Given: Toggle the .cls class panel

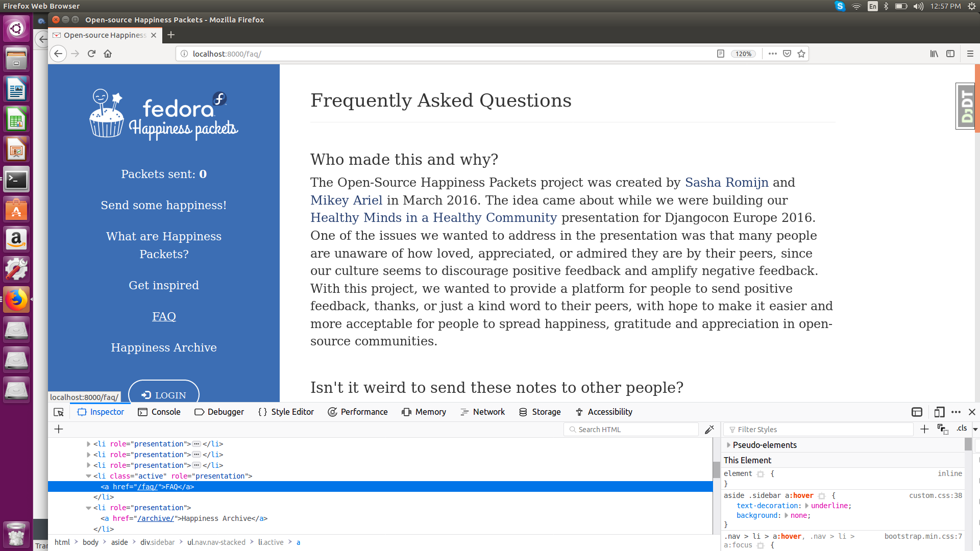Looking at the screenshot, I should 962,429.
